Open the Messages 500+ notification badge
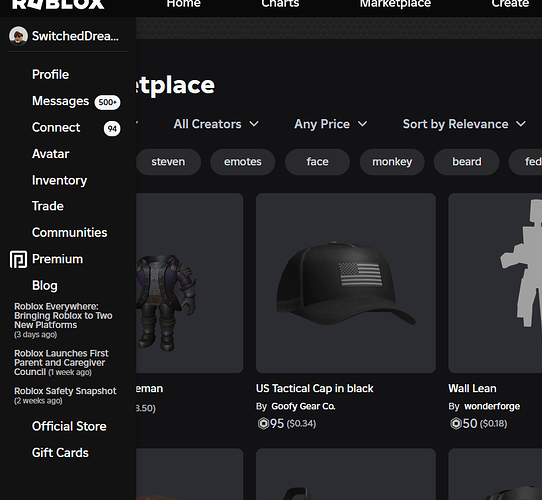542x500 pixels. 108,102
